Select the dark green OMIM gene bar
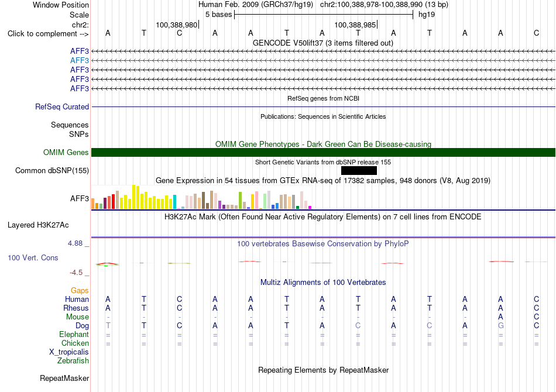The image size is (556, 392). [x=323, y=152]
